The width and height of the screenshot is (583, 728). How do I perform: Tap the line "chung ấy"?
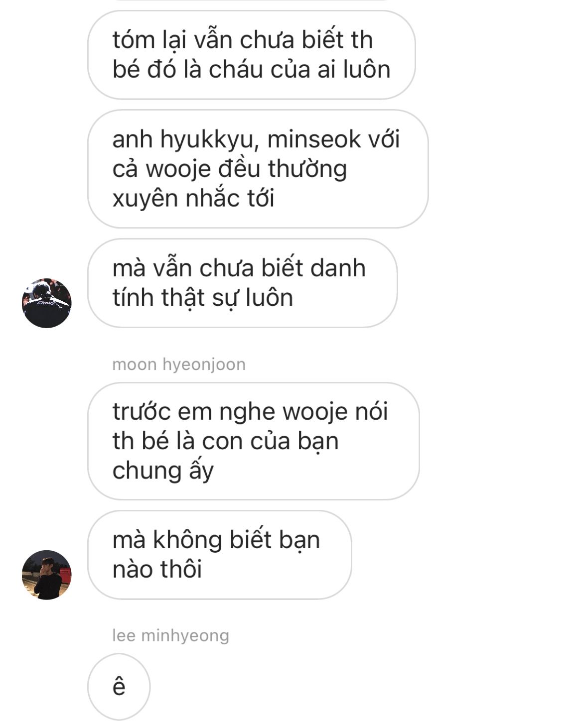pyautogui.click(x=163, y=471)
